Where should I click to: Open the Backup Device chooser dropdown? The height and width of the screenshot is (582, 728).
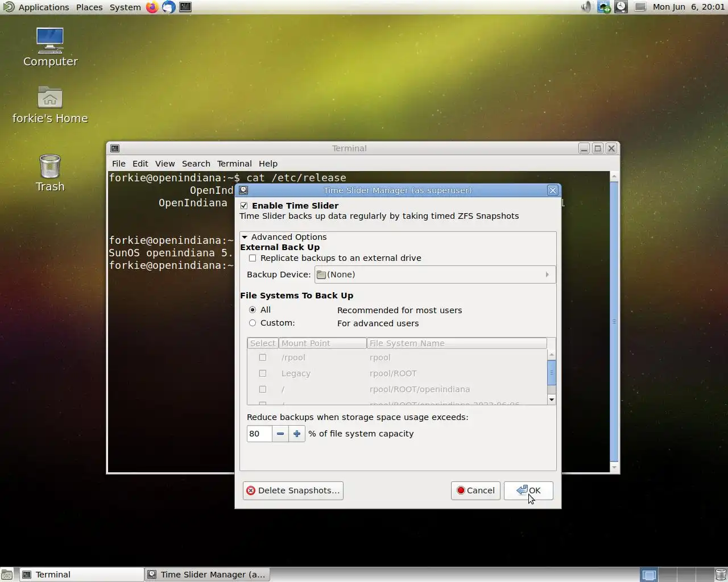(x=435, y=275)
